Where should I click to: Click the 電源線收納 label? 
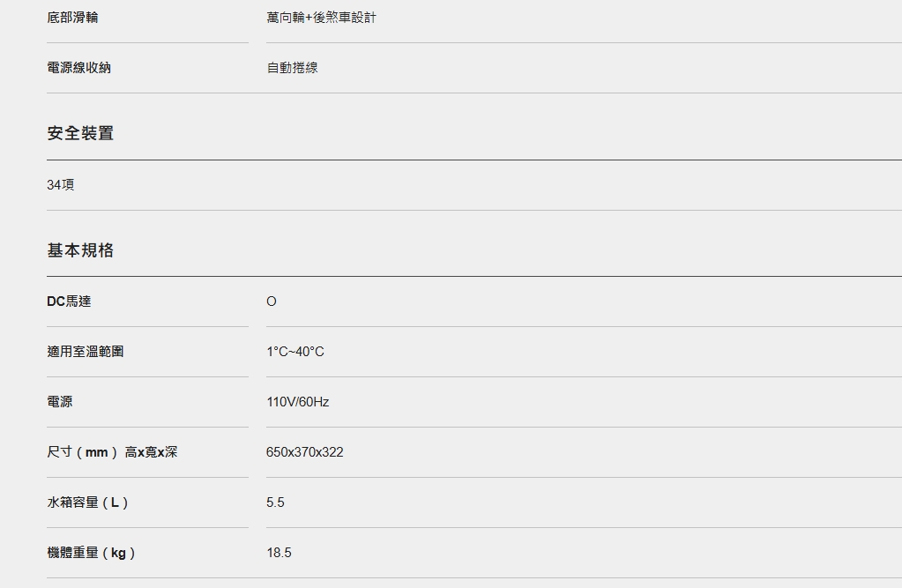(x=78, y=68)
